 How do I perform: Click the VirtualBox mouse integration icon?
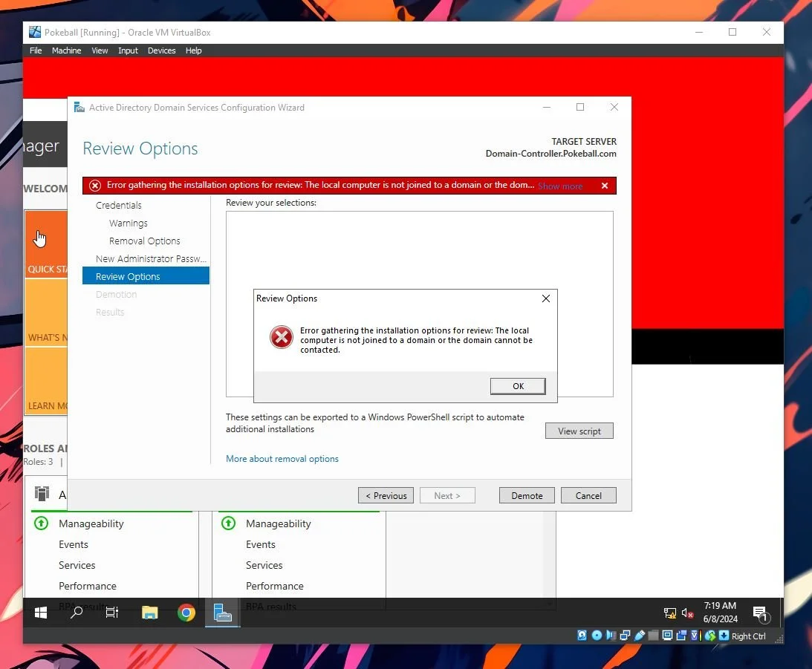(x=710, y=636)
